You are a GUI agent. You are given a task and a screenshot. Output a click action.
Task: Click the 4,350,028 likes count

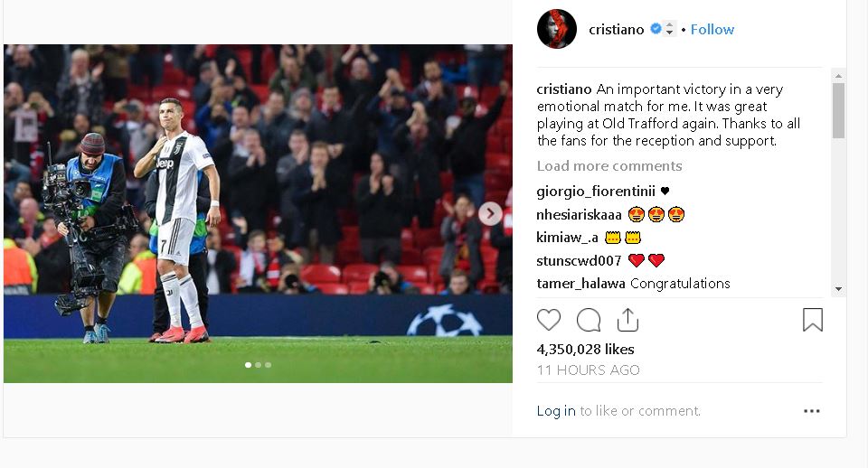tap(585, 349)
